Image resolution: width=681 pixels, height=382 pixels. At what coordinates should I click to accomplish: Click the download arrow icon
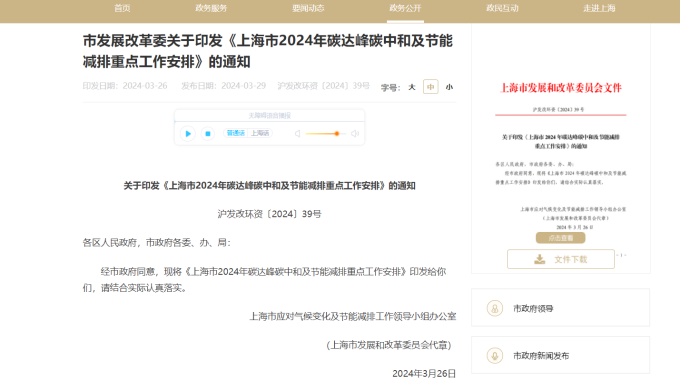pos(539,259)
